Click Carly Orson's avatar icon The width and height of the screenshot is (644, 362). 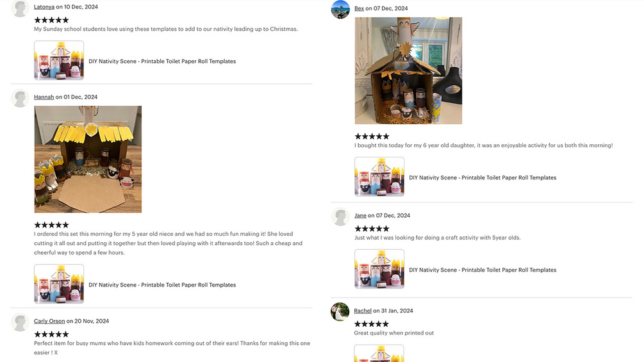tap(20, 323)
